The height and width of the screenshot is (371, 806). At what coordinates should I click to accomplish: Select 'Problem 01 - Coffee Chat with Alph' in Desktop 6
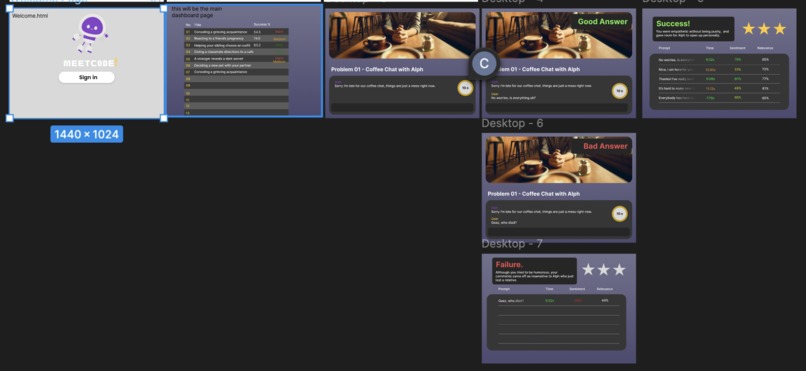[534, 194]
